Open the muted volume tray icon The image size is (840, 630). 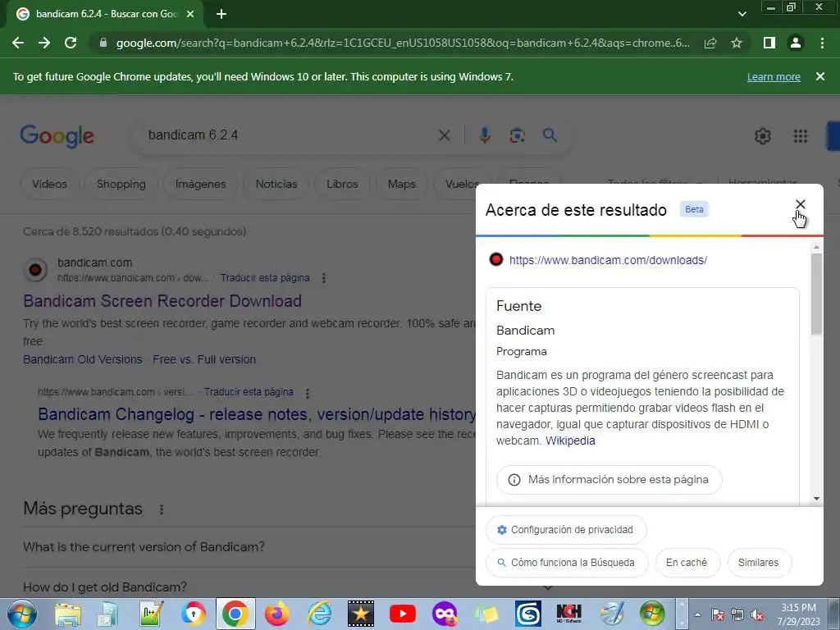(x=757, y=615)
